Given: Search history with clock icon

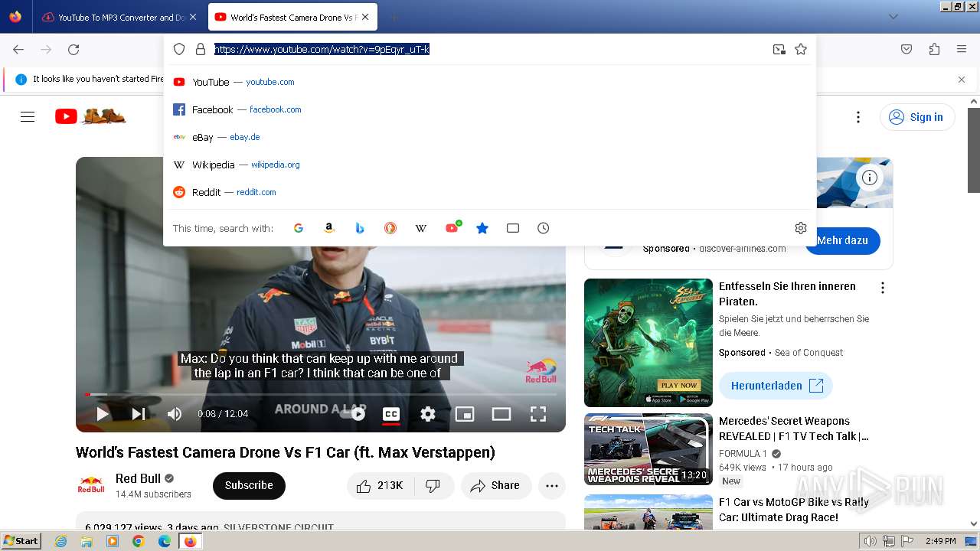Looking at the screenshot, I should point(544,228).
